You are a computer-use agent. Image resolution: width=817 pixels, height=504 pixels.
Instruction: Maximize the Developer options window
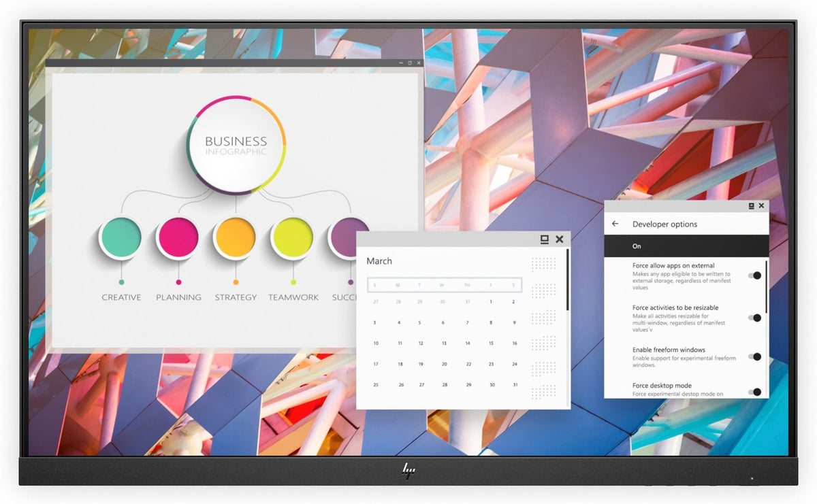click(x=752, y=205)
